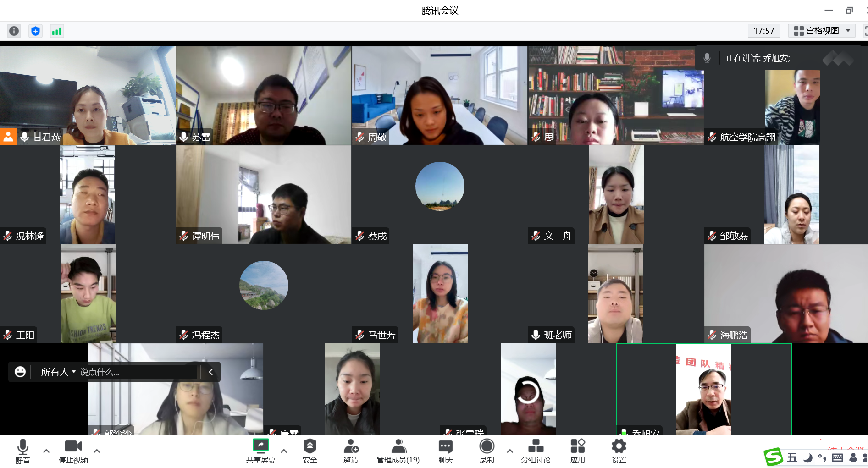
Task: Open the Chat (聊天) panel
Action: click(x=445, y=451)
